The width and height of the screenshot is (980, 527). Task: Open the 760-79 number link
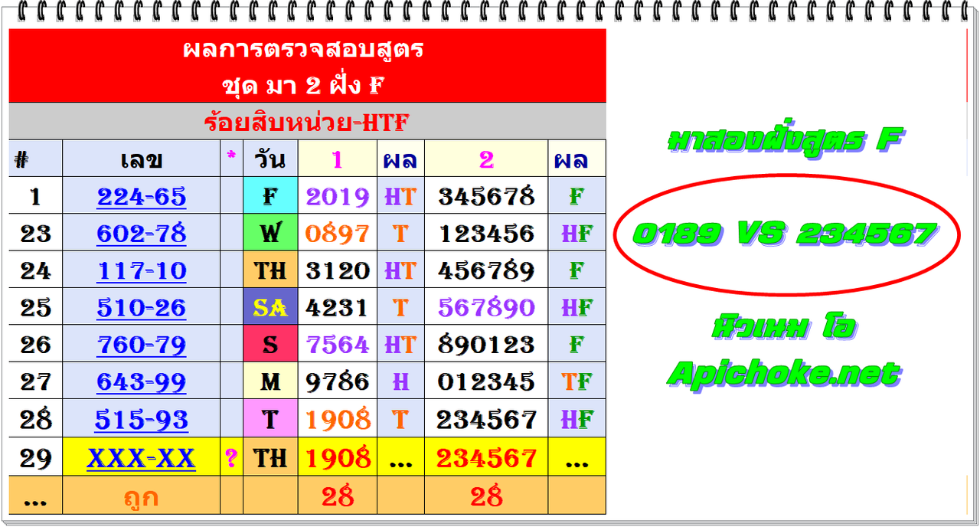tap(142, 345)
